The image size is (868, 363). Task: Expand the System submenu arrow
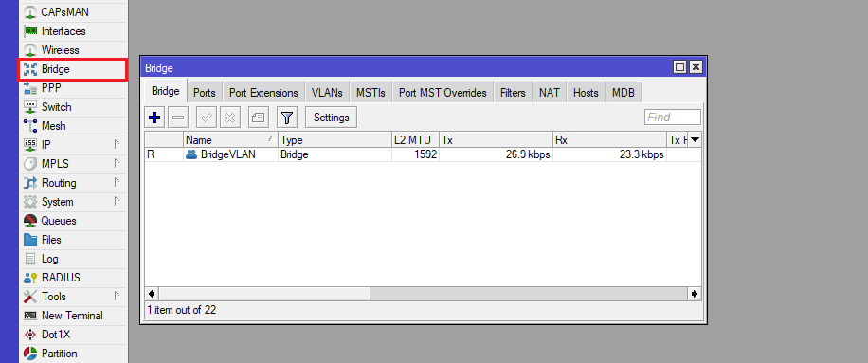(x=117, y=201)
